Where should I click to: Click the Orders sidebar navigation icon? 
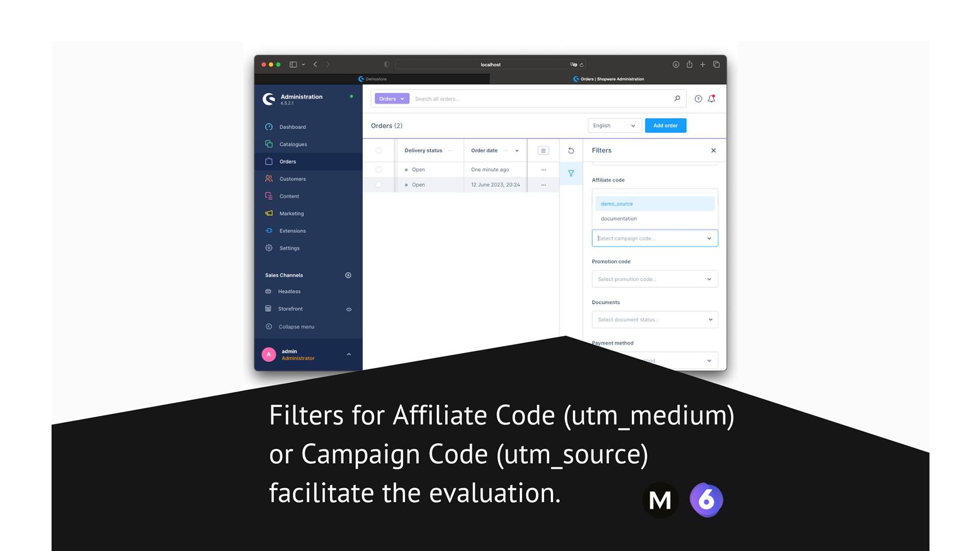tap(270, 161)
